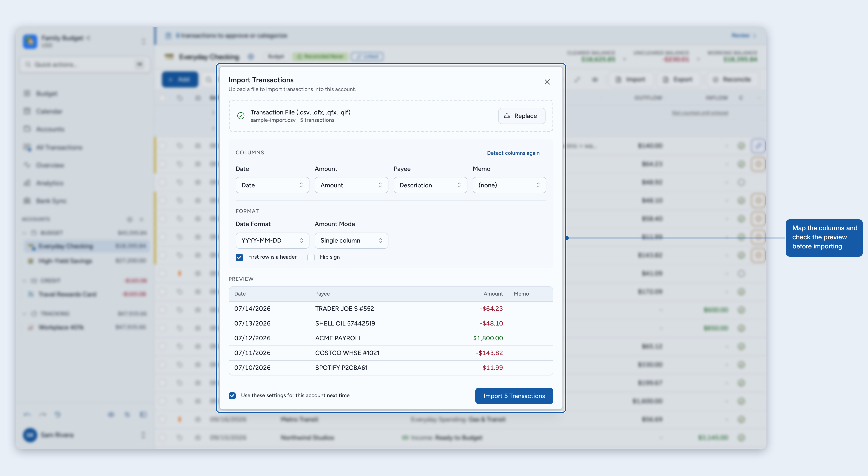Click the Payee header in preview table
868x476 pixels.
click(322, 294)
